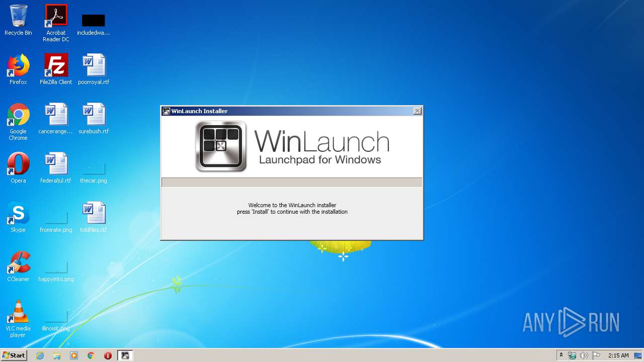Switch to WinLaunch Installer taskbar item
Screen dimensions: 644x362
[x=125, y=355]
